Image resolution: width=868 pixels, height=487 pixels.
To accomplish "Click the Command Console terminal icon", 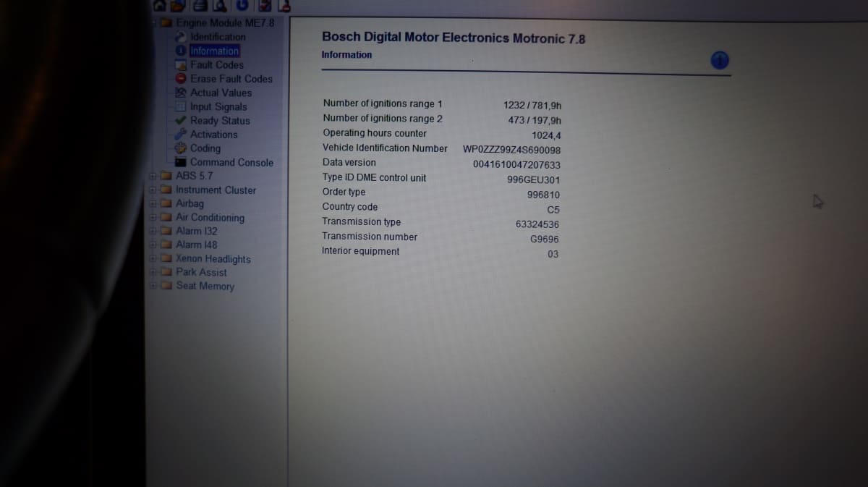I will pos(182,163).
